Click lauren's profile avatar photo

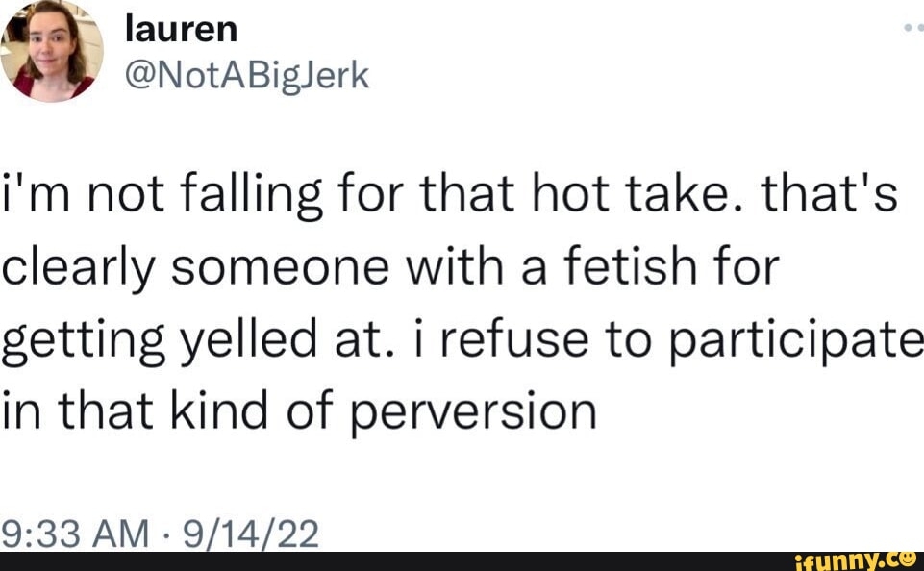(52, 50)
